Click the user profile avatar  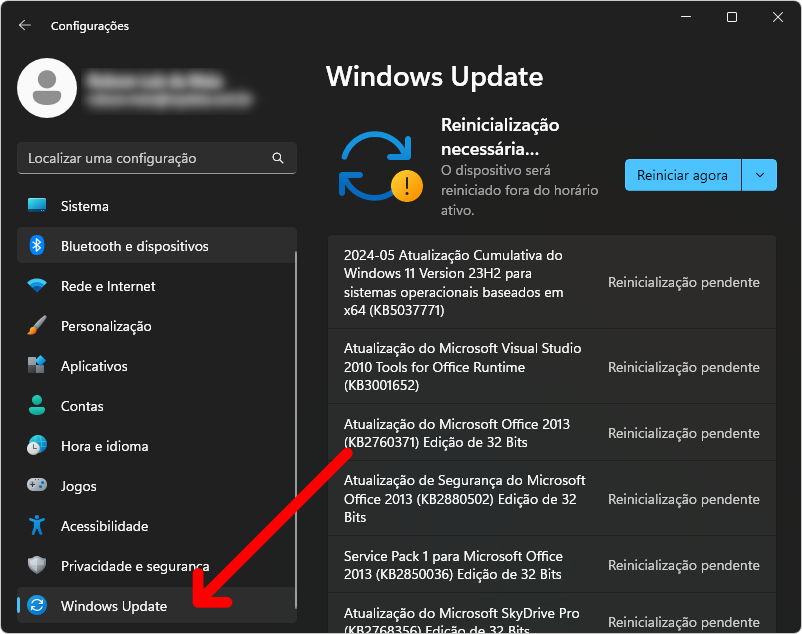pos(47,88)
